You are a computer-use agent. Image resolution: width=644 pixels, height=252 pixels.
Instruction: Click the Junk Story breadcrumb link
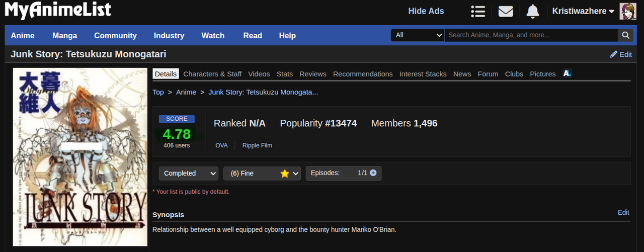[x=263, y=92]
